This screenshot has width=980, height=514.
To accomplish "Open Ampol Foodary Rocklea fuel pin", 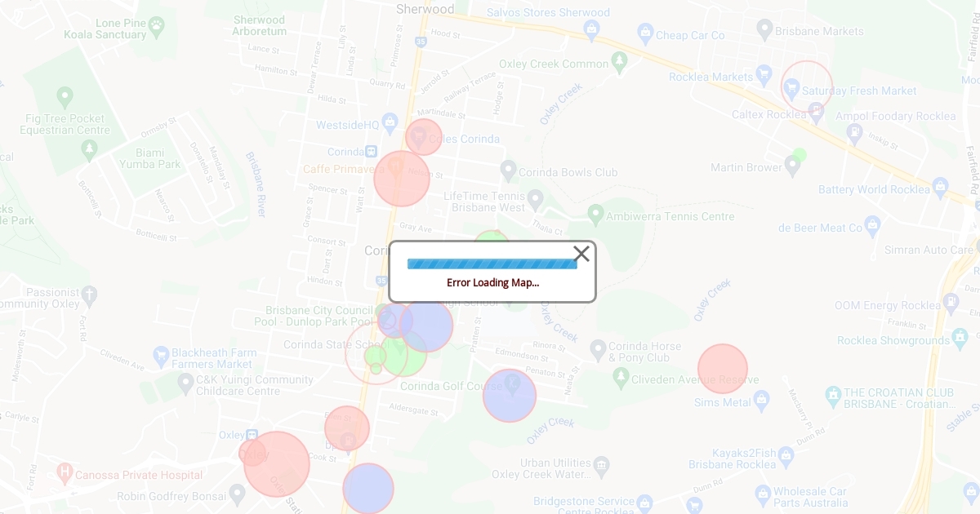I will (x=854, y=131).
